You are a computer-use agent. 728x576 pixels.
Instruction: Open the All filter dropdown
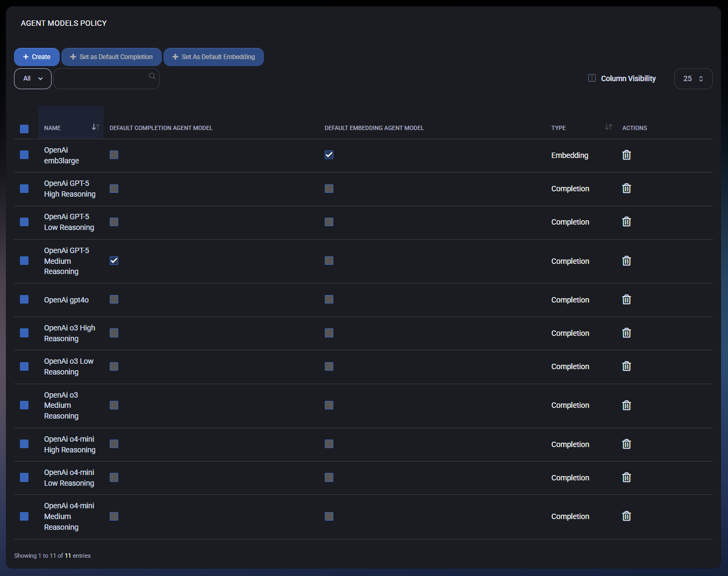[x=33, y=78]
